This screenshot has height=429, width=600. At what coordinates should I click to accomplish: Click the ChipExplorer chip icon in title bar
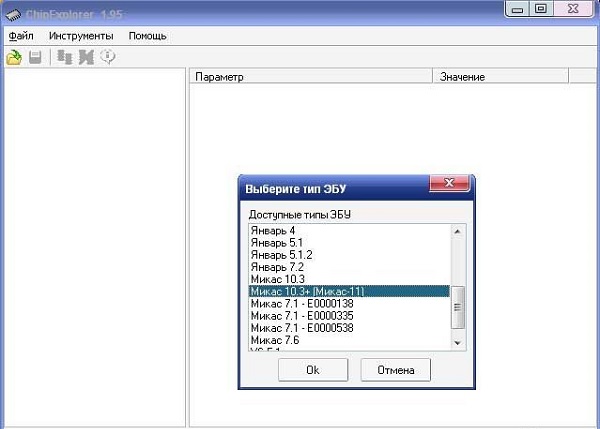pos(13,15)
